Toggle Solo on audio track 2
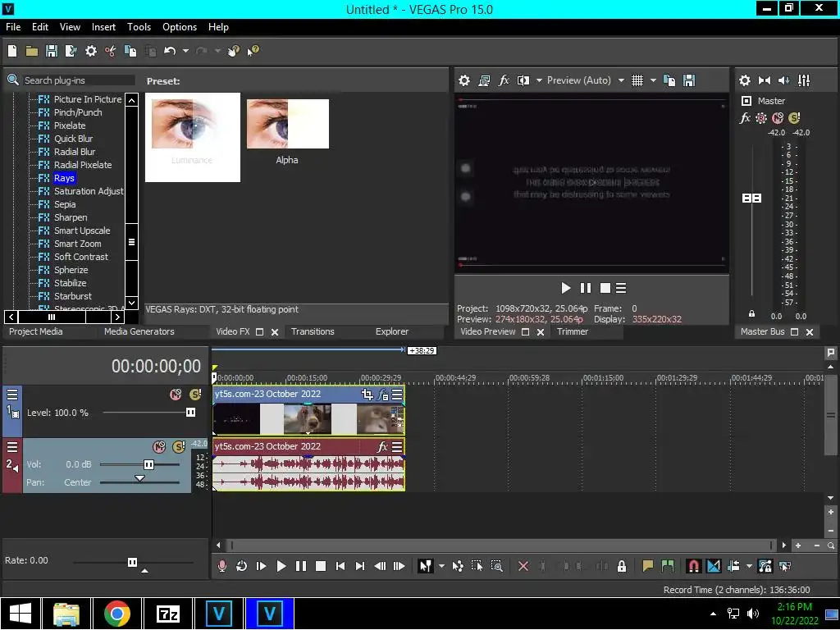 (x=179, y=447)
